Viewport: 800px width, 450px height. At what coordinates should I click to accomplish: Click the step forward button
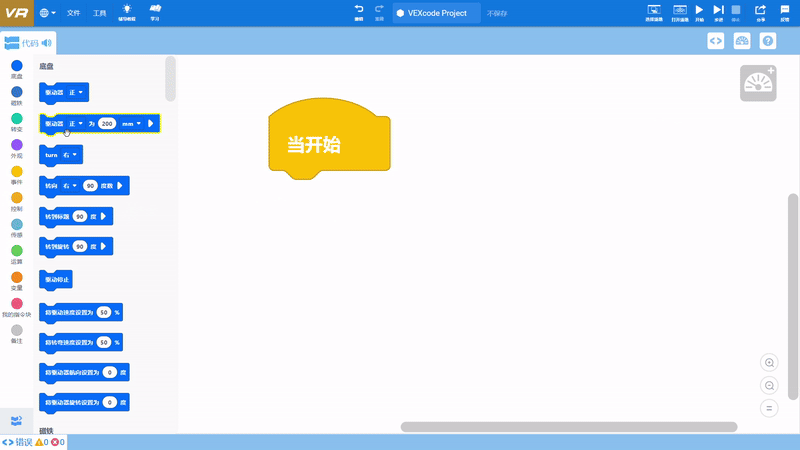coord(718,10)
